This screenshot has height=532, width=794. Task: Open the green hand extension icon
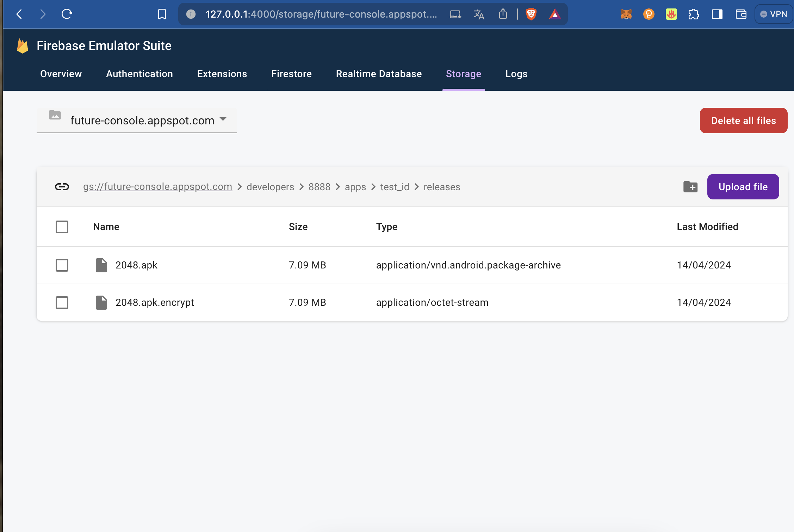pos(671,14)
